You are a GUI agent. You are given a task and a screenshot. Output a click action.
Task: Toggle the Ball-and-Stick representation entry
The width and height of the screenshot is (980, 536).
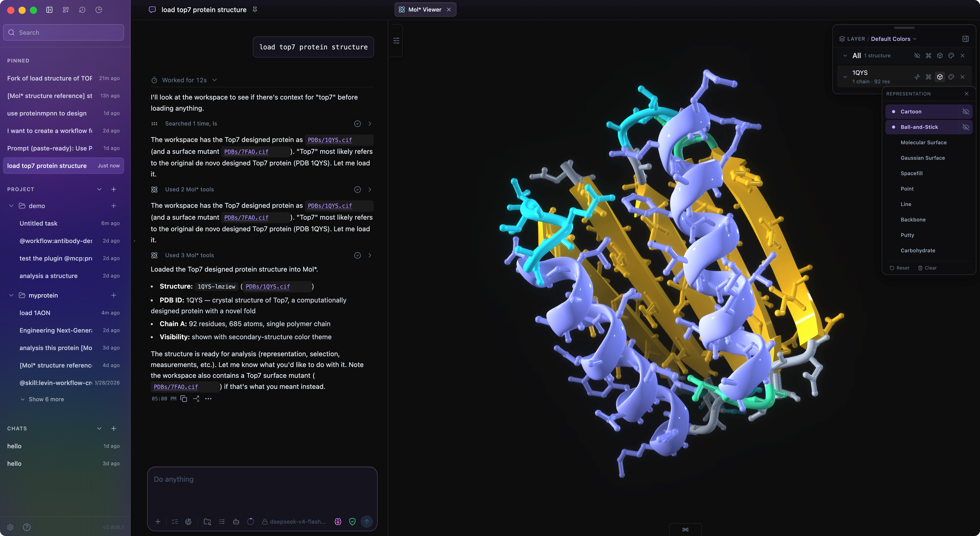coord(922,127)
